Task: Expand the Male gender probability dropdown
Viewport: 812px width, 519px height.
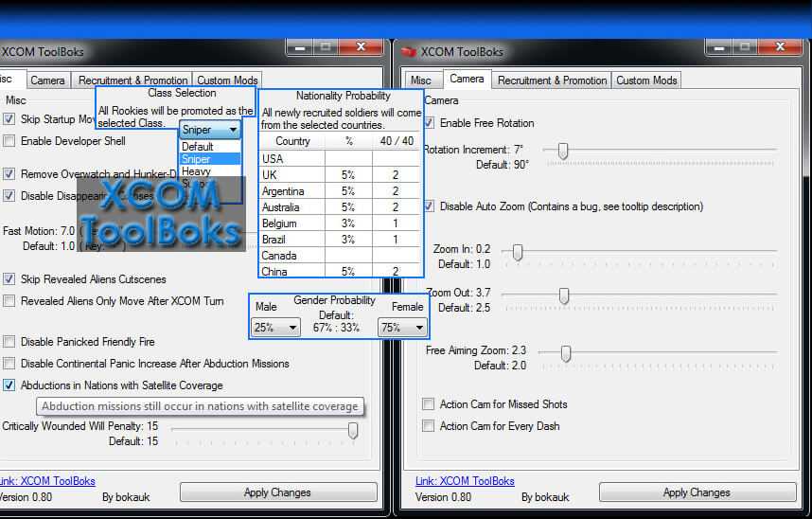Action: coord(275,328)
